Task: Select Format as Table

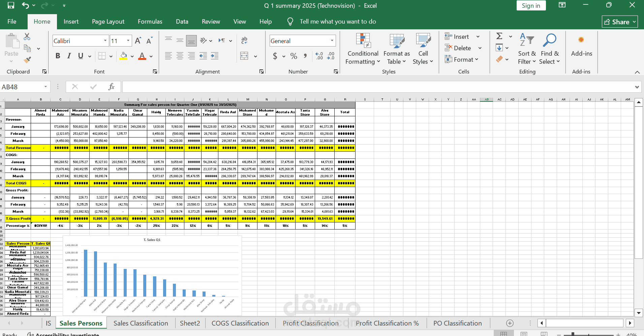Action: pyautogui.click(x=396, y=49)
